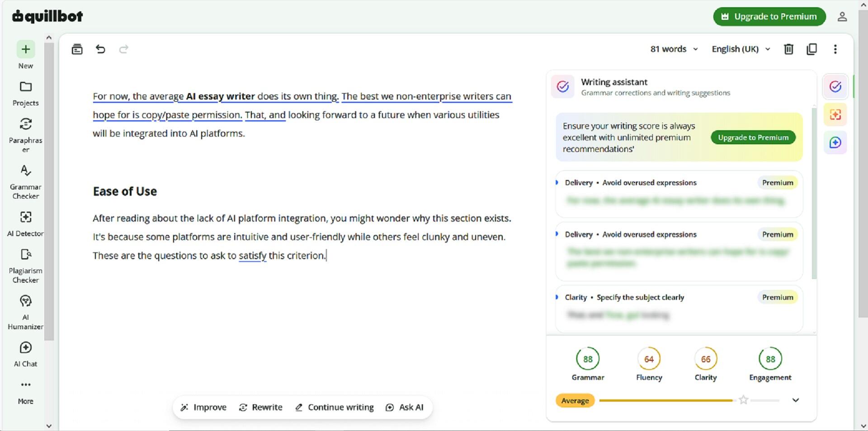Copy the full text with copy icon
The height and width of the screenshot is (431, 868).
click(811, 49)
